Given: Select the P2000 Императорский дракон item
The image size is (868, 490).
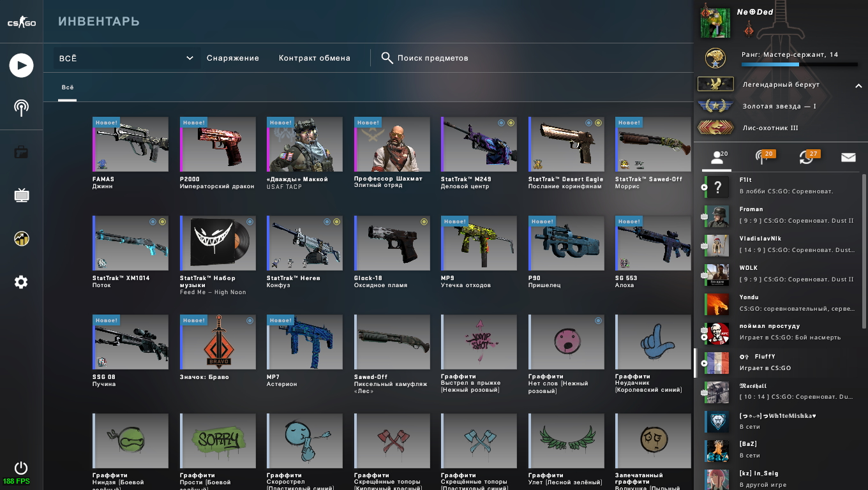Looking at the screenshot, I should click(218, 144).
